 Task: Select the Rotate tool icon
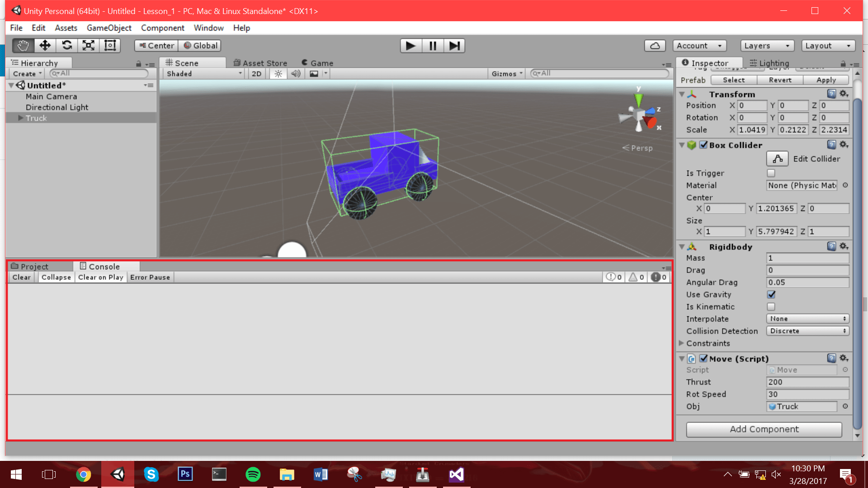(67, 46)
